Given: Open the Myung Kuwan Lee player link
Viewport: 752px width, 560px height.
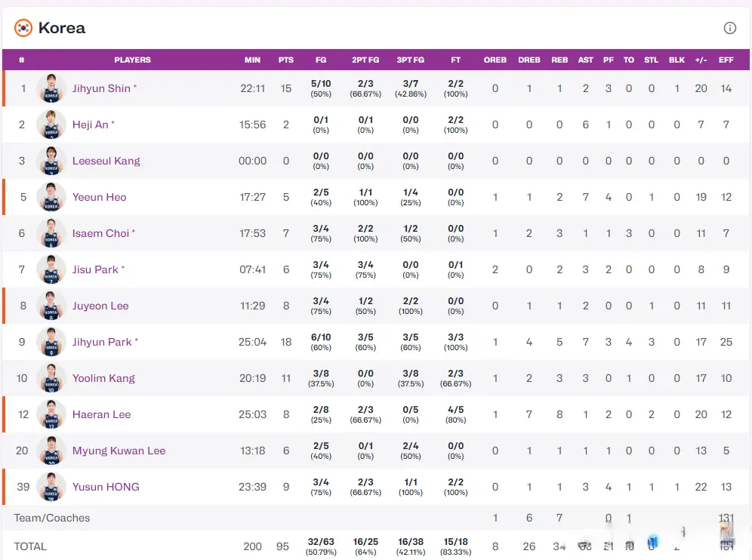Looking at the screenshot, I should [x=119, y=451].
